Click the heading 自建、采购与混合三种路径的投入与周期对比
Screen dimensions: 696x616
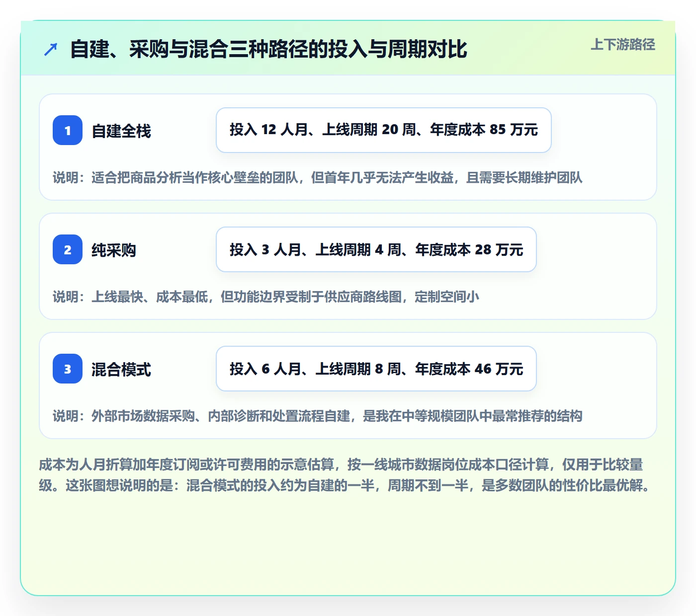tap(268, 49)
